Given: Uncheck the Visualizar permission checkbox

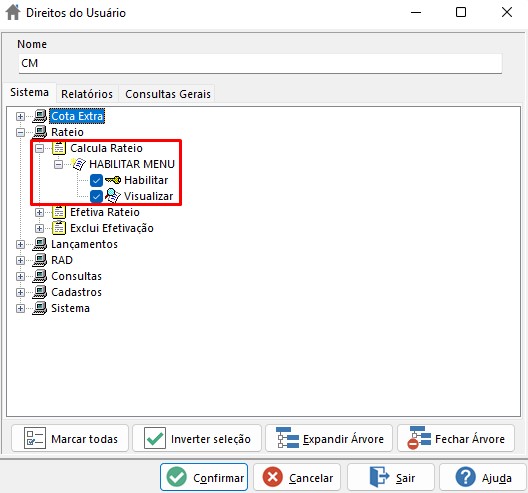Looking at the screenshot, I should coord(96,196).
